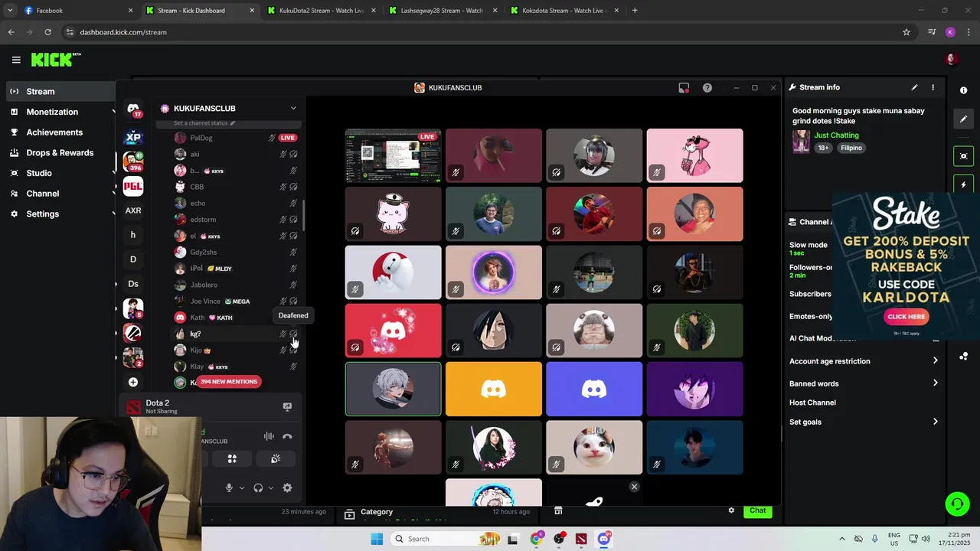
Task: Open Discord from Windows taskbar
Action: click(604, 539)
